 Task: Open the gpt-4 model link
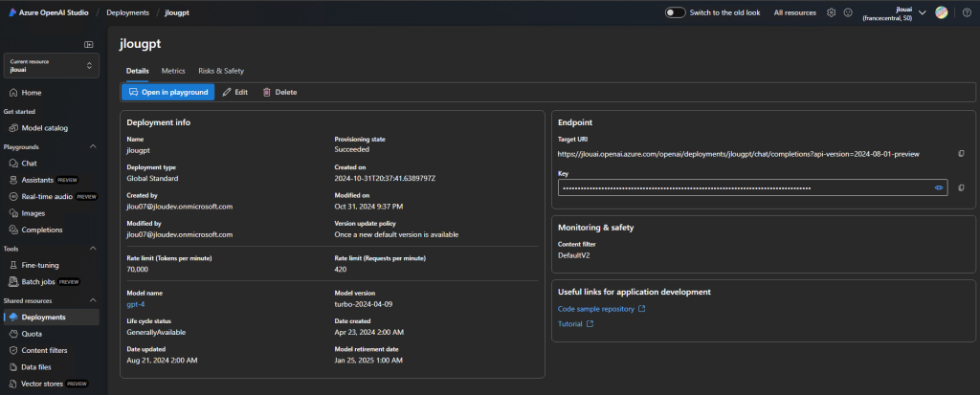point(136,304)
